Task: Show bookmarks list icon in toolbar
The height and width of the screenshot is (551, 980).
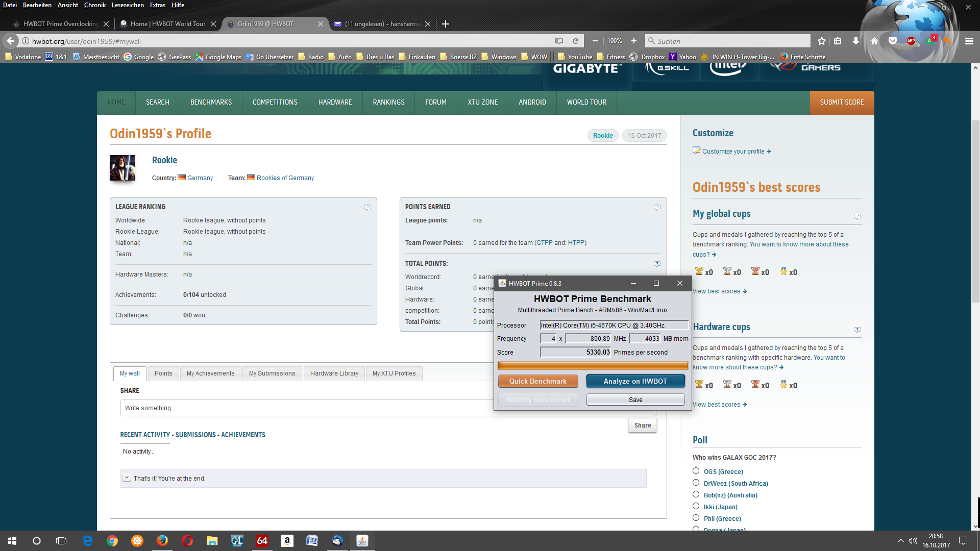Action: [838, 41]
